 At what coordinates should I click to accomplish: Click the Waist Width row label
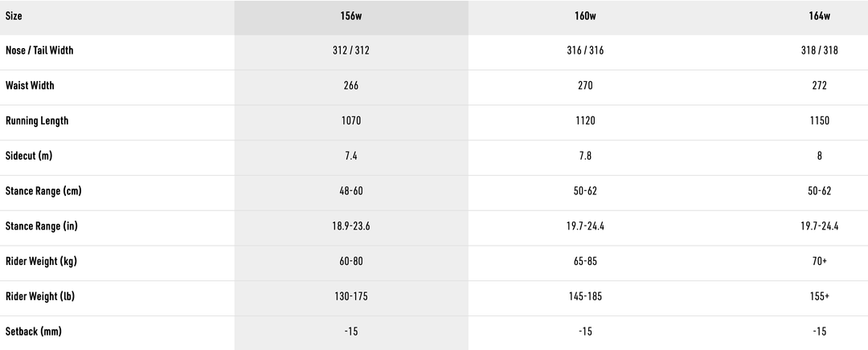point(30,86)
